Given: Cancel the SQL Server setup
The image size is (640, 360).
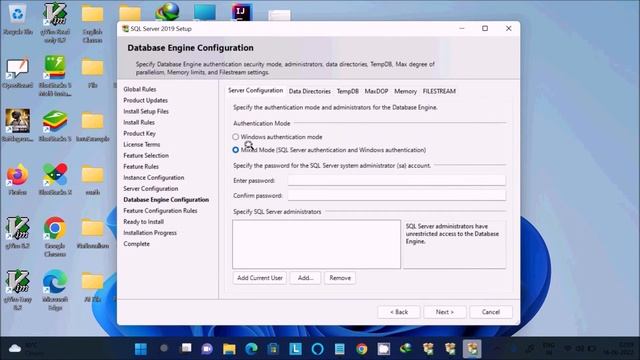Looking at the screenshot, I should [491, 312].
